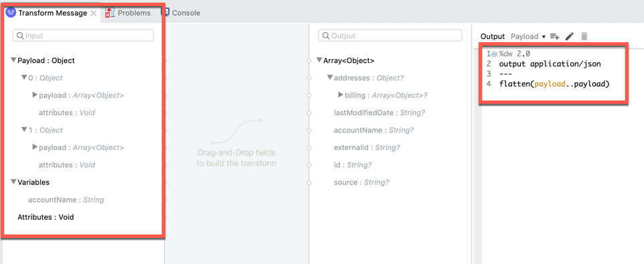
Task: Open the Payload output dropdown
Action: [528, 36]
